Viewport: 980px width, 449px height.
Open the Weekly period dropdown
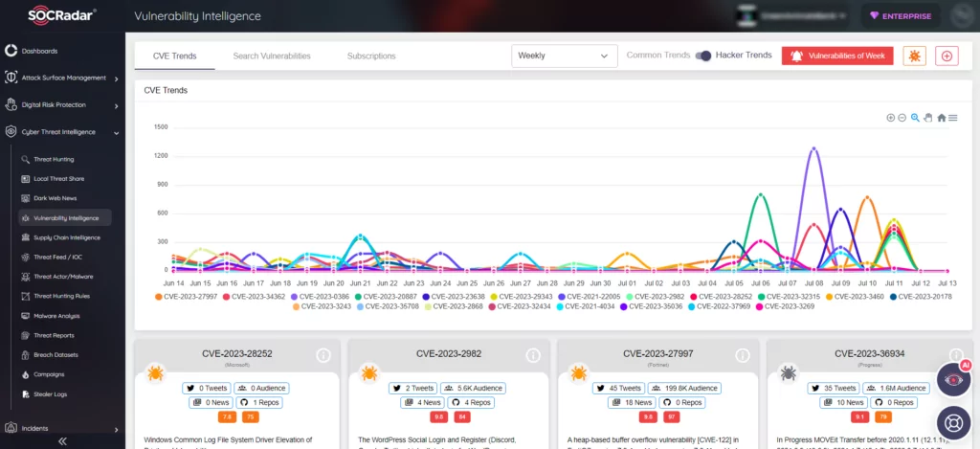(x=565, y=56)
